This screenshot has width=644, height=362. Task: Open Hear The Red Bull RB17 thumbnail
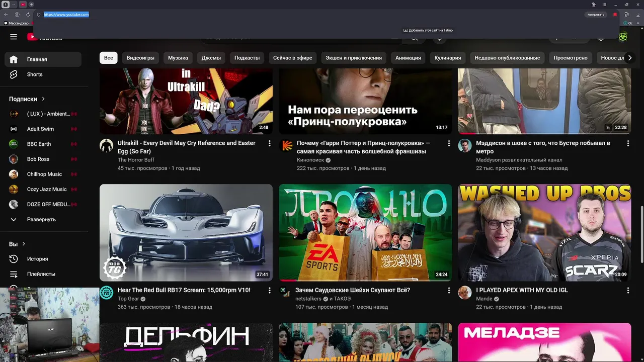coord(186,233)
